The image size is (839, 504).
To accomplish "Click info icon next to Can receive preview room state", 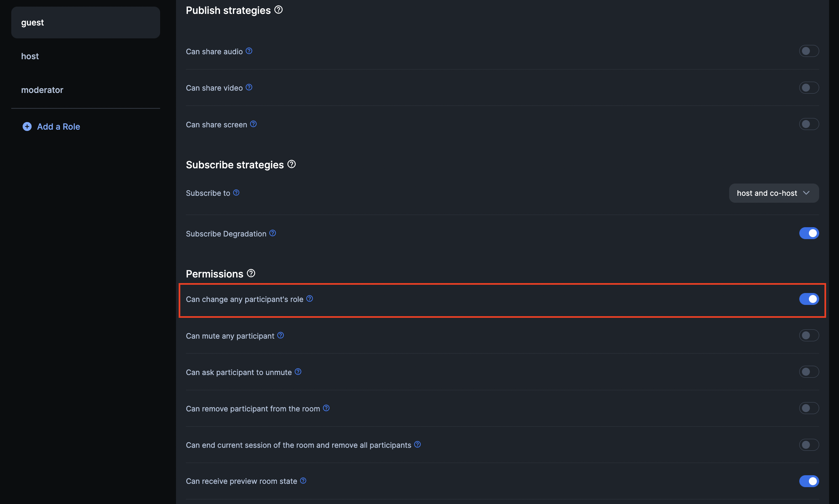I will [x=303, y=481].
